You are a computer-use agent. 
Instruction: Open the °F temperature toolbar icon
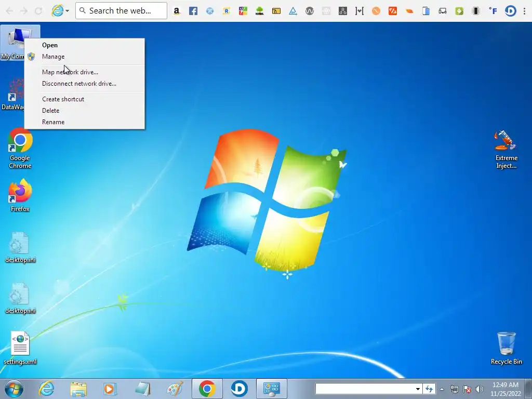click(x=493, y=11)
